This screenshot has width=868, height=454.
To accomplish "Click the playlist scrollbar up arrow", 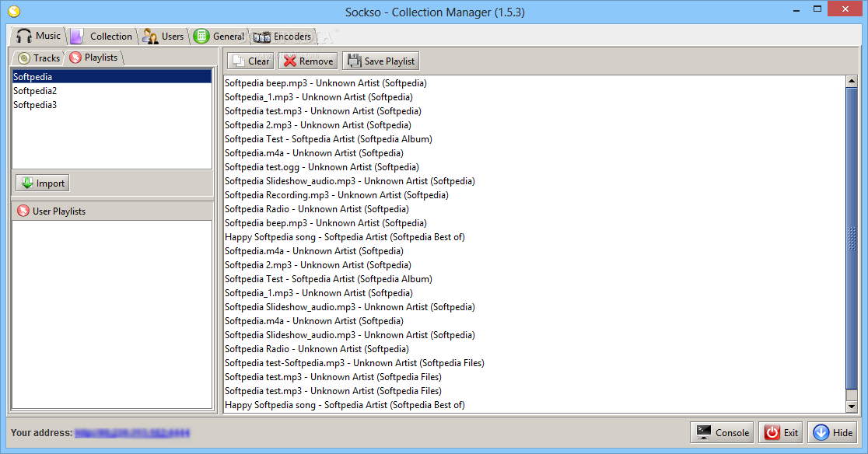I will (852, 82).
